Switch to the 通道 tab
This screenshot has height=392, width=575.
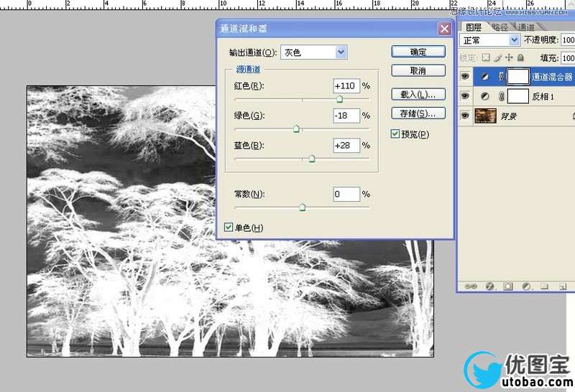527,27
